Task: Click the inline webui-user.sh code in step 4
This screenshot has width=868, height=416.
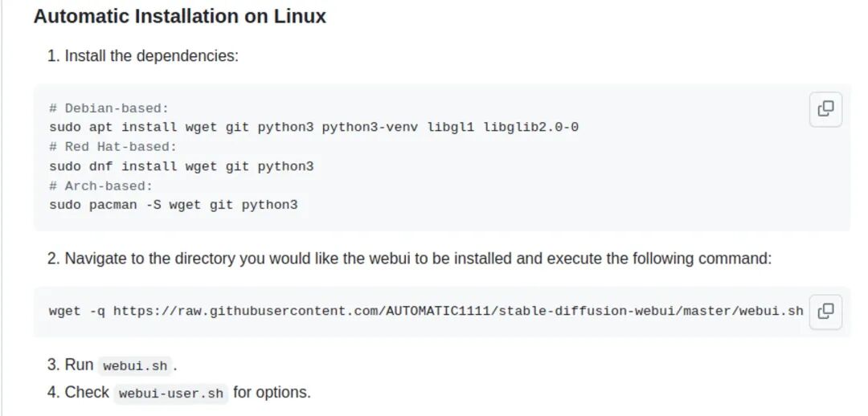Action: tap(170, 394)
